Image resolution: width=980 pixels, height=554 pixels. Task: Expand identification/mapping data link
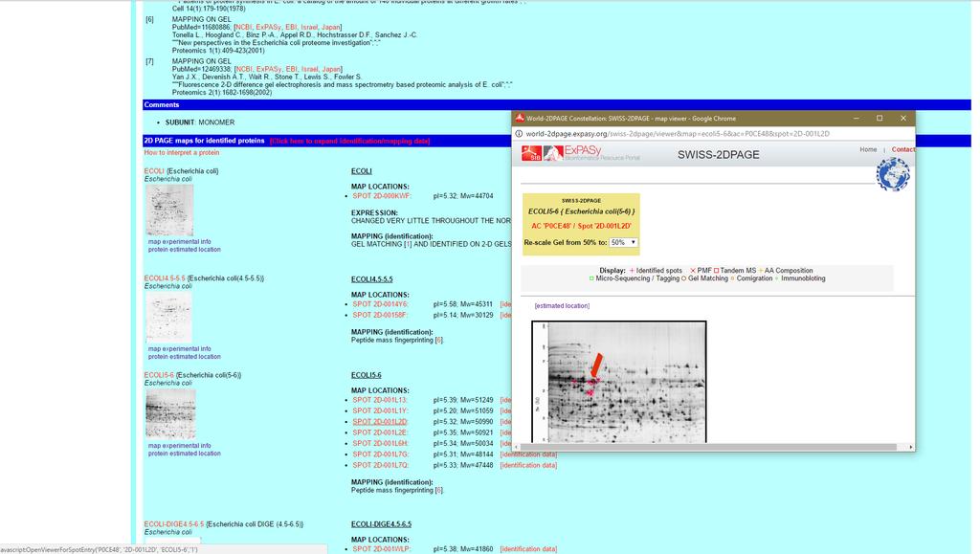pyautogui.click(x=350, y=142)
